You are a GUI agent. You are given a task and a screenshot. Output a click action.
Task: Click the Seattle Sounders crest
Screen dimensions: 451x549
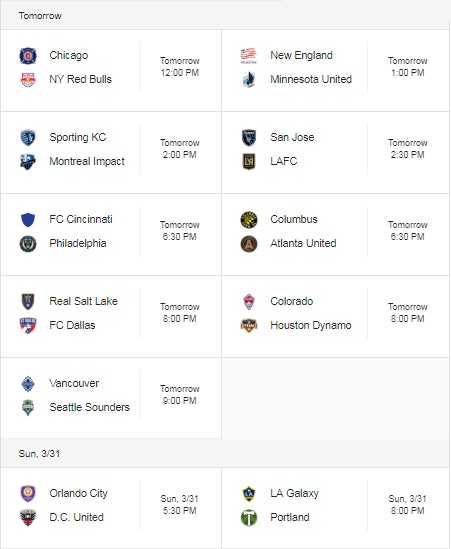click(28, 408)
